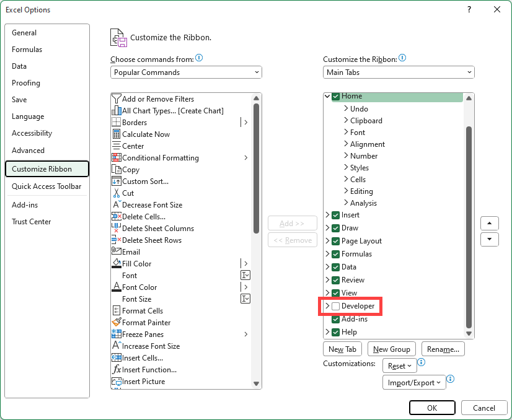This screenshot has width=512, height=420.
Task: Click the OK button
Action: click(x=432, y=408)
